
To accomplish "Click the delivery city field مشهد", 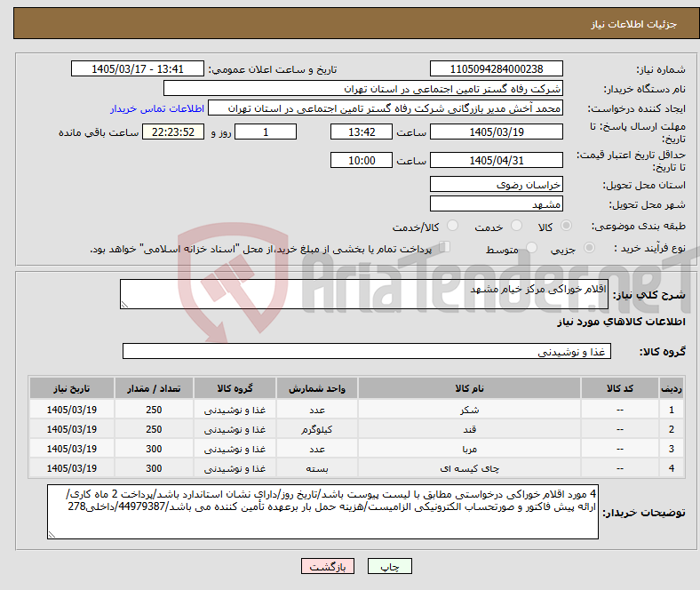I will [x=496, y=203].
